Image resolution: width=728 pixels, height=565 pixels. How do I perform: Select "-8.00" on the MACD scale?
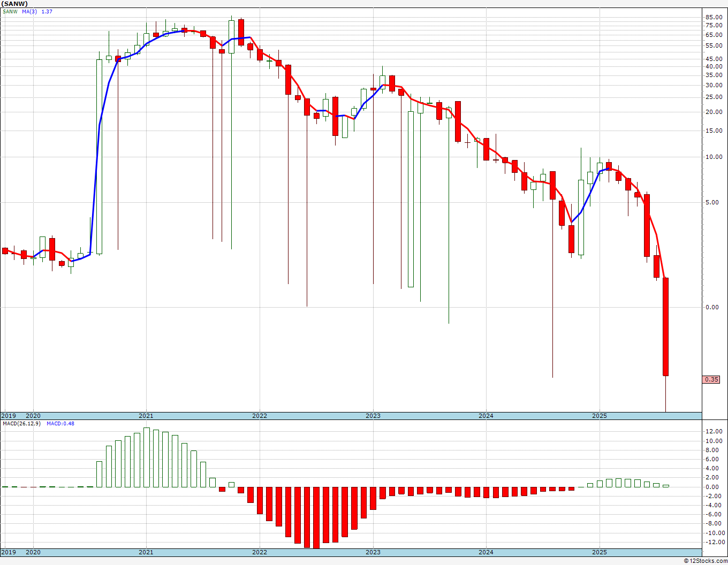point(715,523)
